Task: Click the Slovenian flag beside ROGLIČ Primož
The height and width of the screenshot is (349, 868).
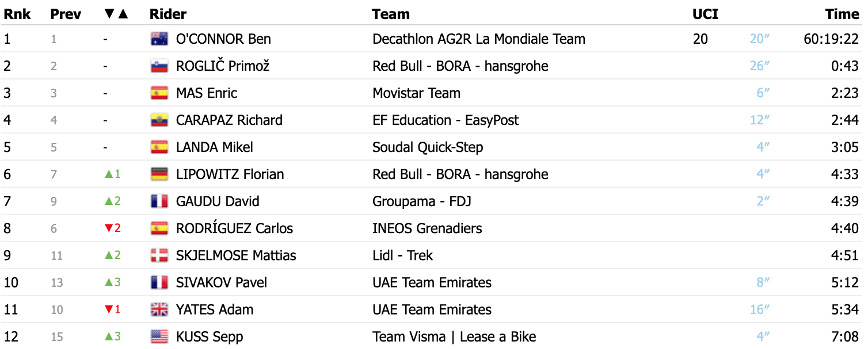Action: 159,66
